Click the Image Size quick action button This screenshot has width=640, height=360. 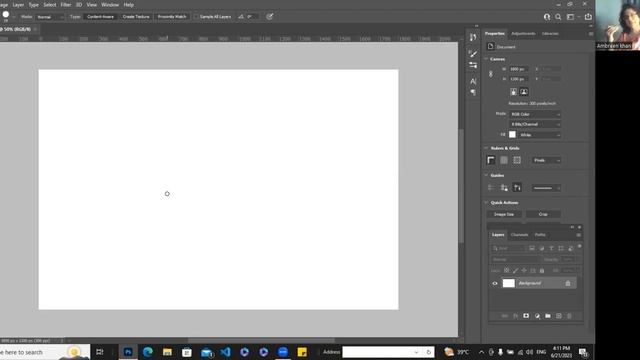(x=504, y=214)
